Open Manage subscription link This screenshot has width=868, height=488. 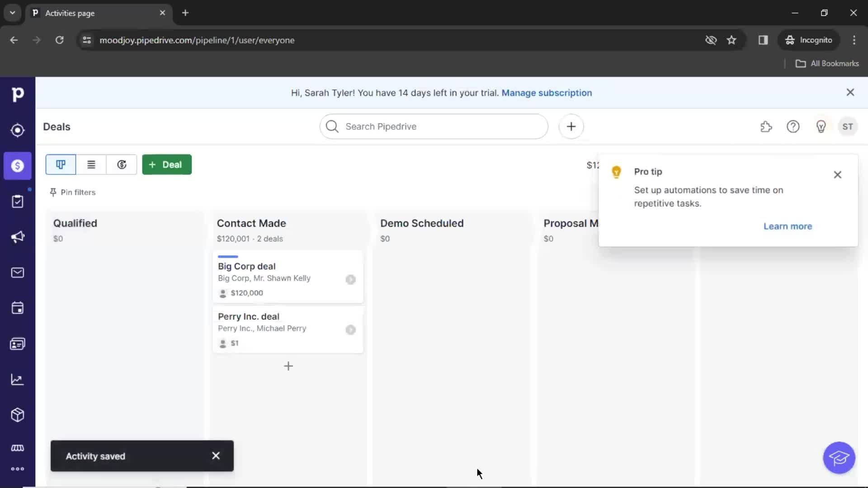(547, 93)
